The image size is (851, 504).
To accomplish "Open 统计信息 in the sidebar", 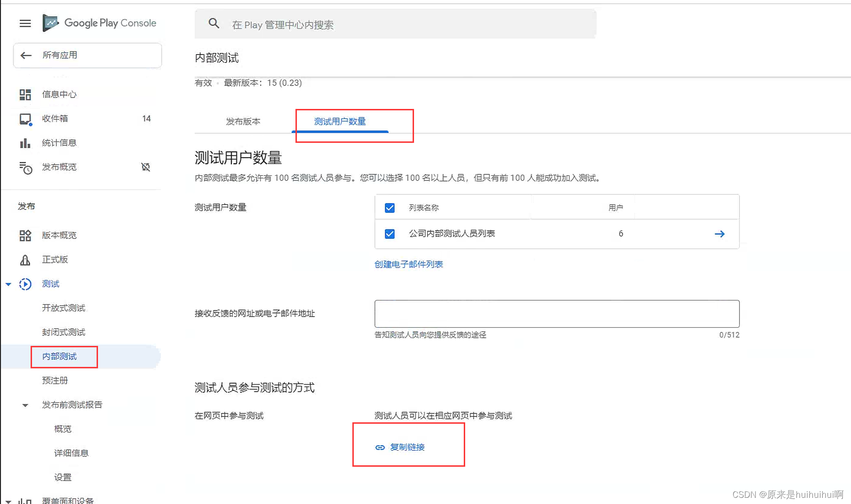I will [59, 143].
